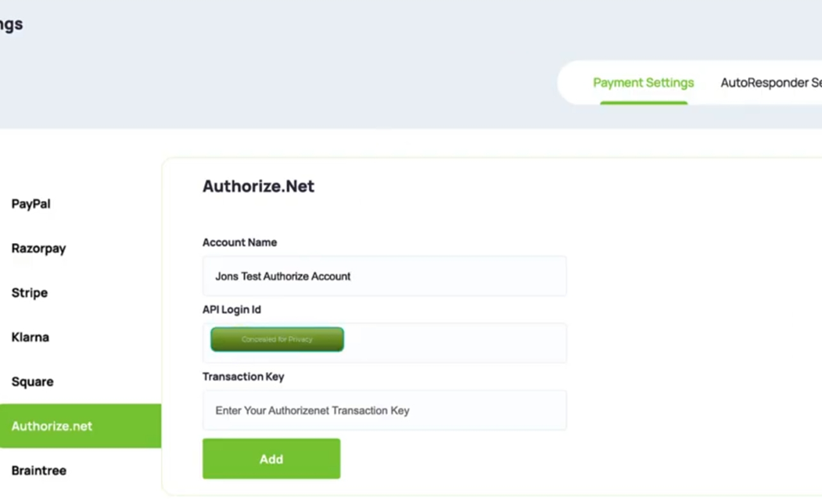The image size is (822, 504).
Task: Switch to Stripe configuration
Action: coord(29,292)
